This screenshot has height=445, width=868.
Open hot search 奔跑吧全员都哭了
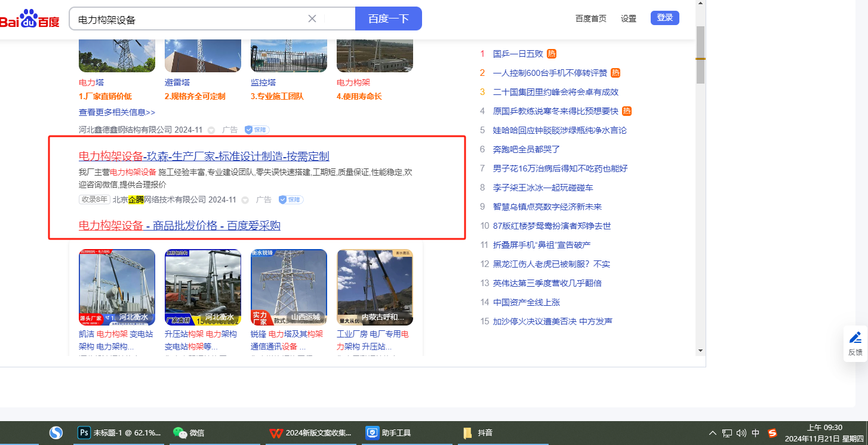pyautogui.click(x=527, y=149)
